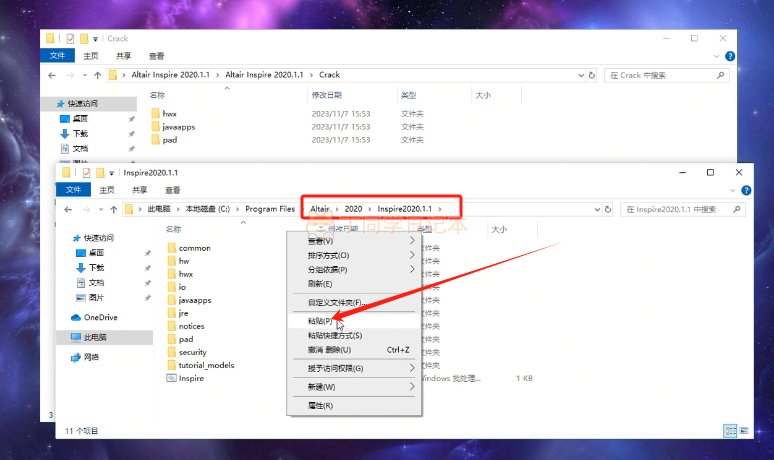Click 本地磁盘 (C:) breadcrumb
The height and width of the screenshot is (460, 774).
[207, 209]
